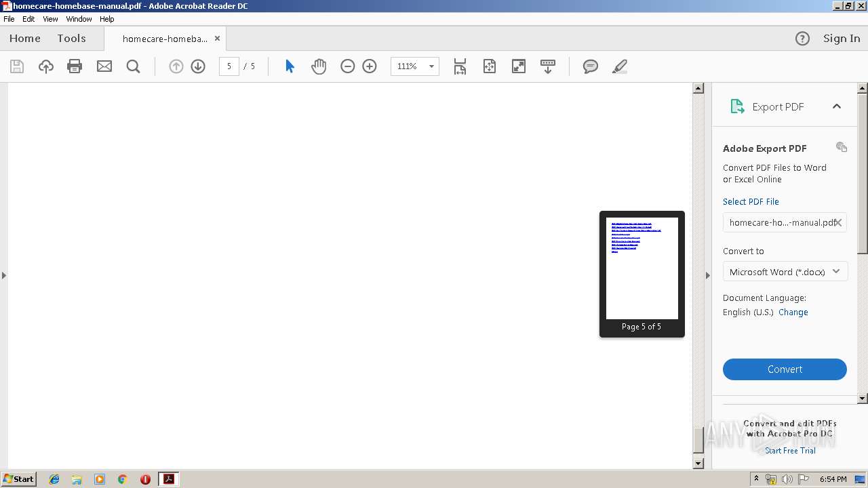The height and width of the screenshot is (488, 868).
Task: Show hidden system tray icons arrow
Action: (x=756, y=479)
